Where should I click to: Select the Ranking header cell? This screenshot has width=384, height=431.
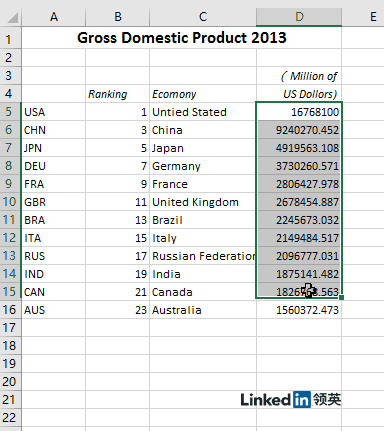click(x=118, y=94)
